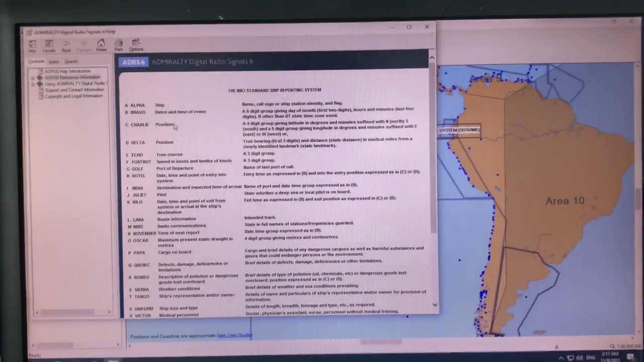Click 'D DELTA' row label
The height and width of the screenshot is (362, 644).
click(x=135, y=143)
